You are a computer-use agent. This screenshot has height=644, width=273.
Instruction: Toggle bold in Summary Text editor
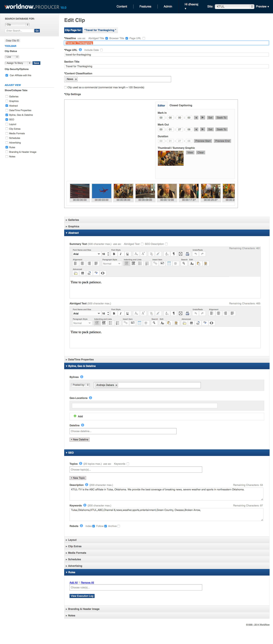(x=114, y=254)
